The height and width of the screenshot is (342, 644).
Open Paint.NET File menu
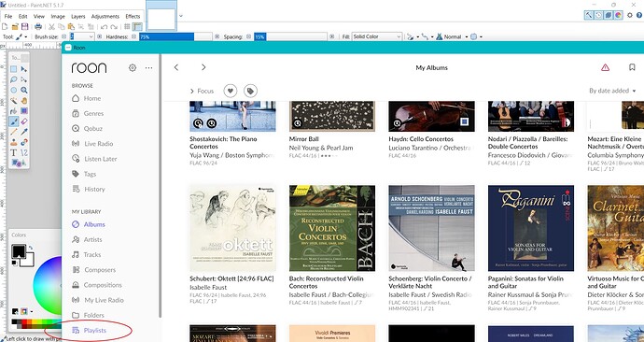click(8, 17)
